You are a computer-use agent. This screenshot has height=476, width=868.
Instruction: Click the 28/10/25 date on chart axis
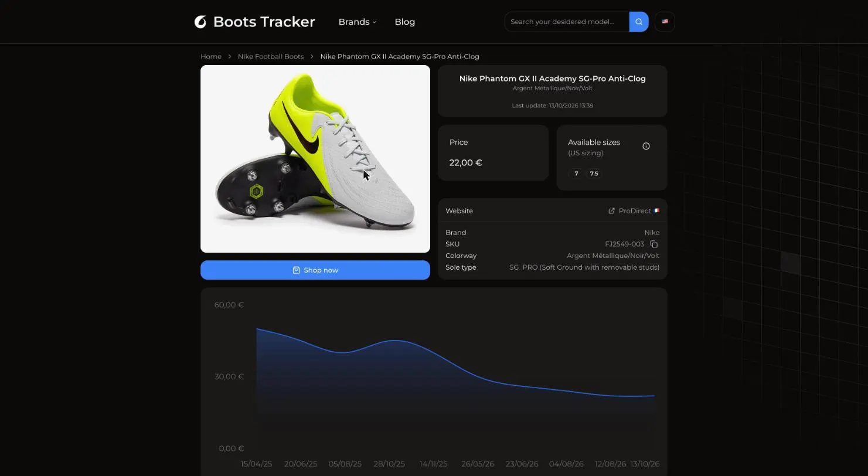click(389, 464)
